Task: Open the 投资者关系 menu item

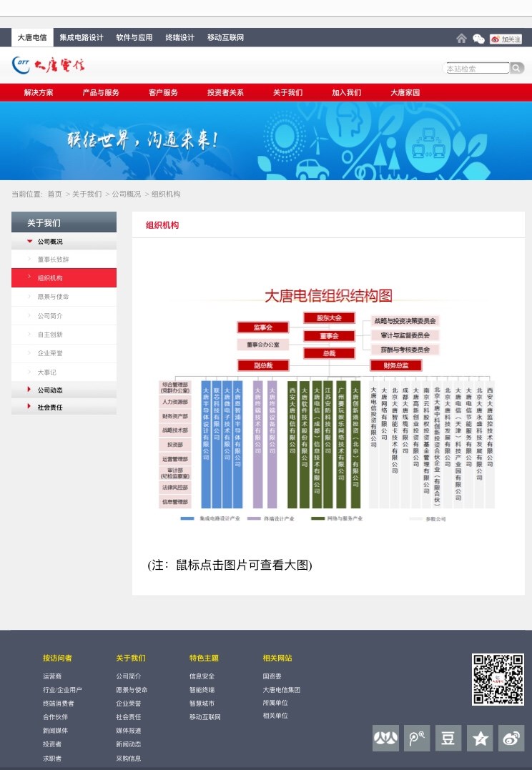Action: point(225,92)
